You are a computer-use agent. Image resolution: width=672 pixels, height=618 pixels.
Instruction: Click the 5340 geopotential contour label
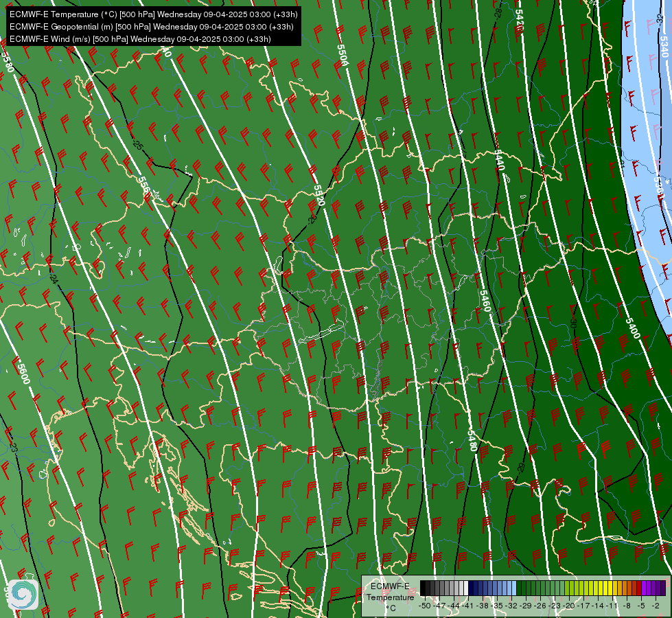664,47
